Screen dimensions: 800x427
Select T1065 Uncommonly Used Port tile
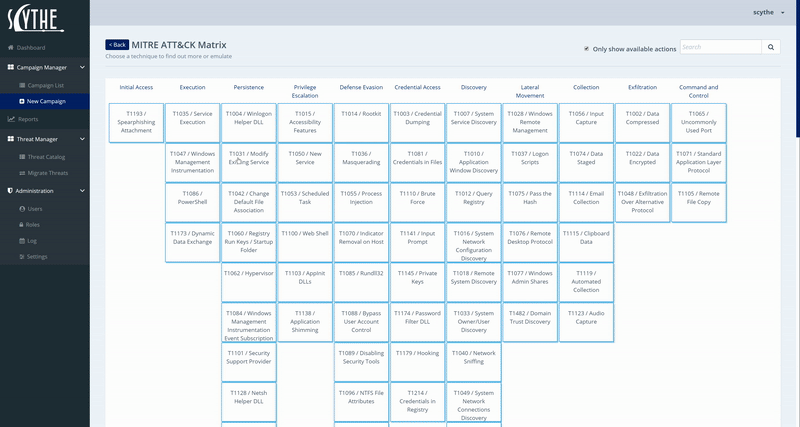coord(699,123)
